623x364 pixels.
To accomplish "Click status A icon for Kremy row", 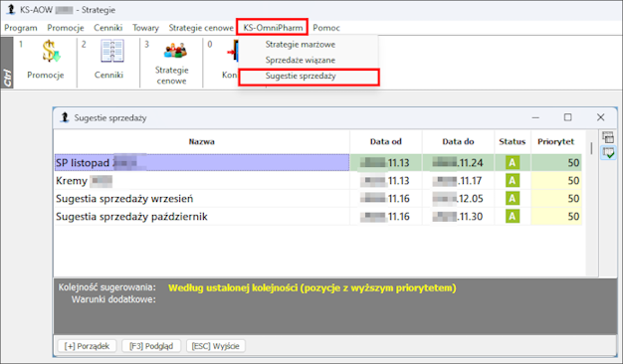I will (x=513, y=181).
